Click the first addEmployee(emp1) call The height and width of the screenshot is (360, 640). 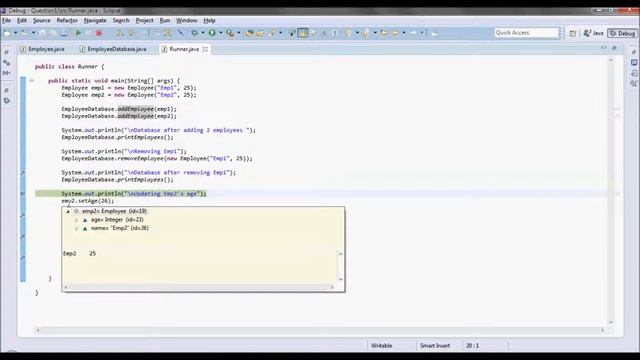(x=119, y=109)
